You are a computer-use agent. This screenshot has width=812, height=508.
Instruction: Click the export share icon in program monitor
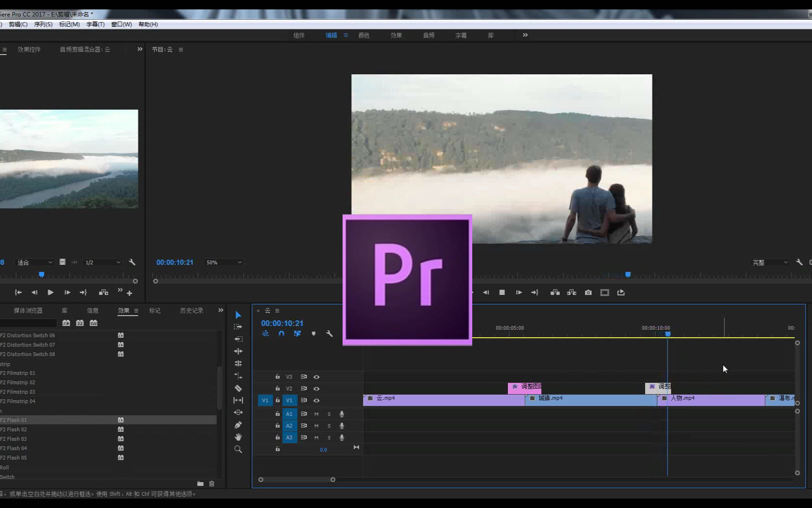tap(621, 293)
